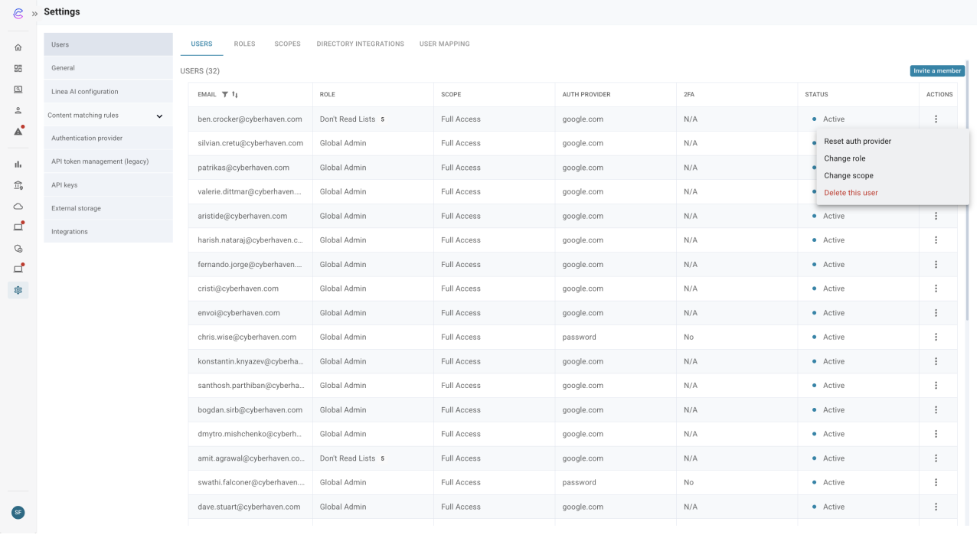This screenshot has width=980, height=551.
Task: Switch to the Roles tab
Action: coord(244,44)
